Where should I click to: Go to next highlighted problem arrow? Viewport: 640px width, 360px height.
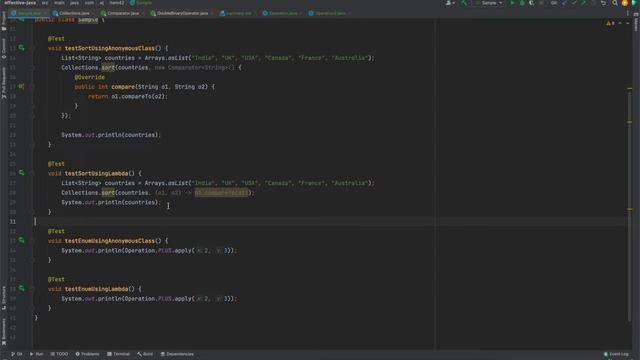[x=628, y=23]
